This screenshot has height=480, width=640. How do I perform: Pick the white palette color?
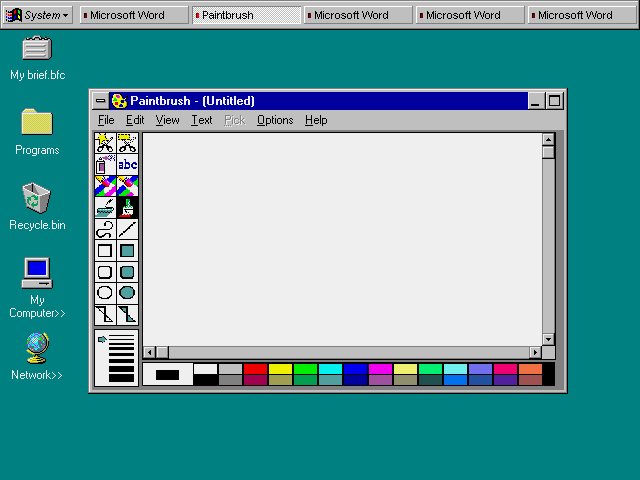pos(205,369)
